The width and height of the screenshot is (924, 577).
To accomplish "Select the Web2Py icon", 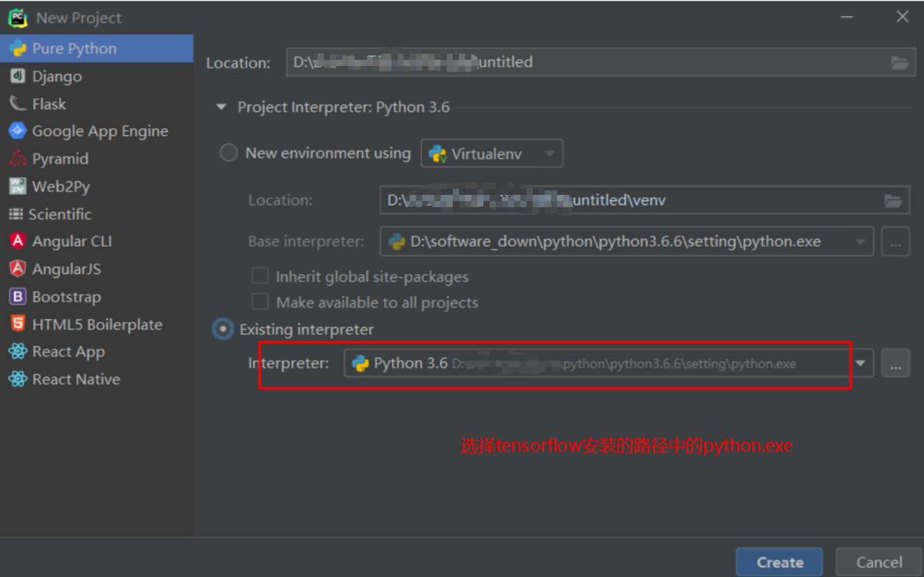I will pos(18,186).
